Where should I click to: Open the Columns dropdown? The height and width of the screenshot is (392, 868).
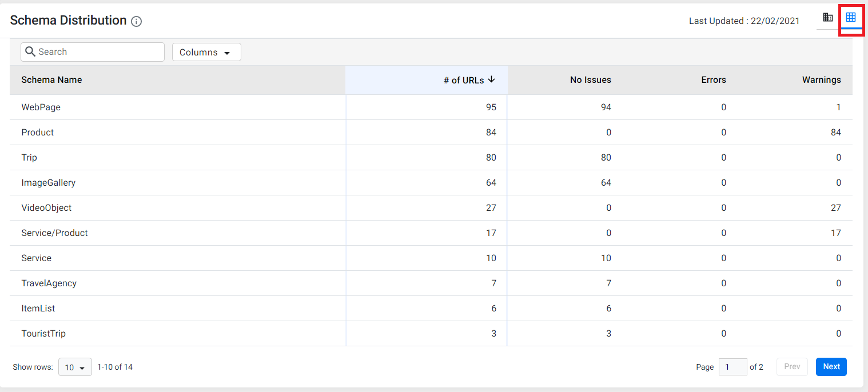[x=206, y=52]
